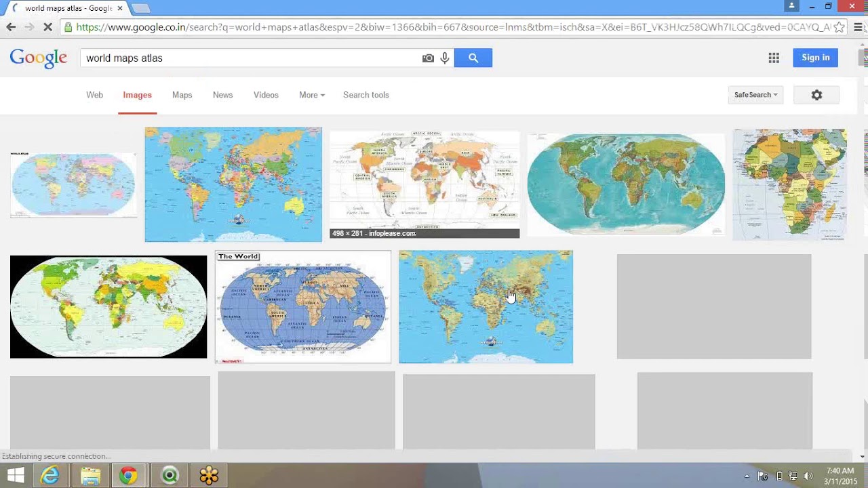Open 'The World' globe map thumbnail
This screenshot has width=868, height=488.
pos(303,307)
